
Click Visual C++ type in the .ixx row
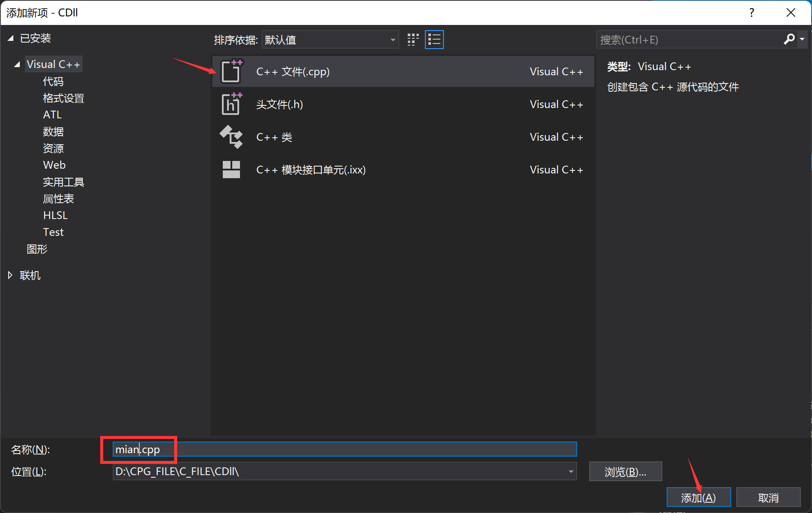coord(556,170)
